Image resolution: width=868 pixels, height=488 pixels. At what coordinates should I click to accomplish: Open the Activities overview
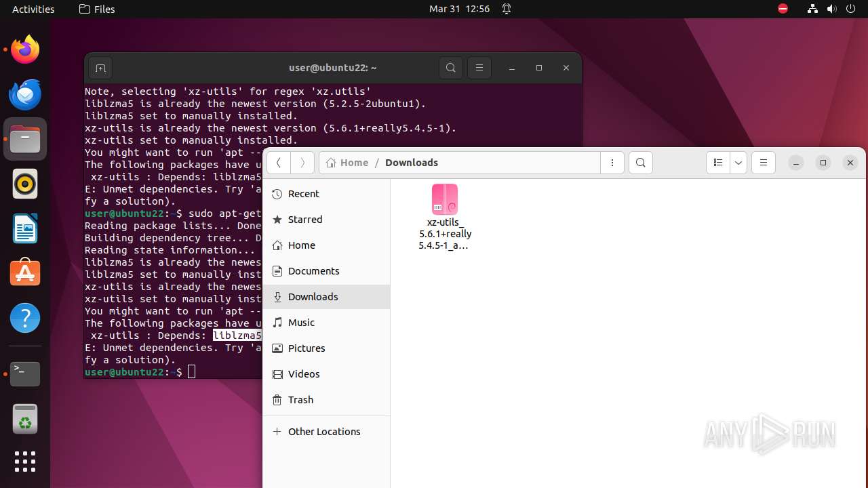click(33, 9)
